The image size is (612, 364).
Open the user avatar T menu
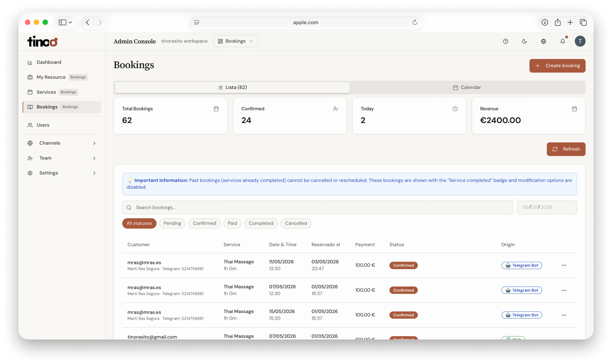click(x=580, y=41)
